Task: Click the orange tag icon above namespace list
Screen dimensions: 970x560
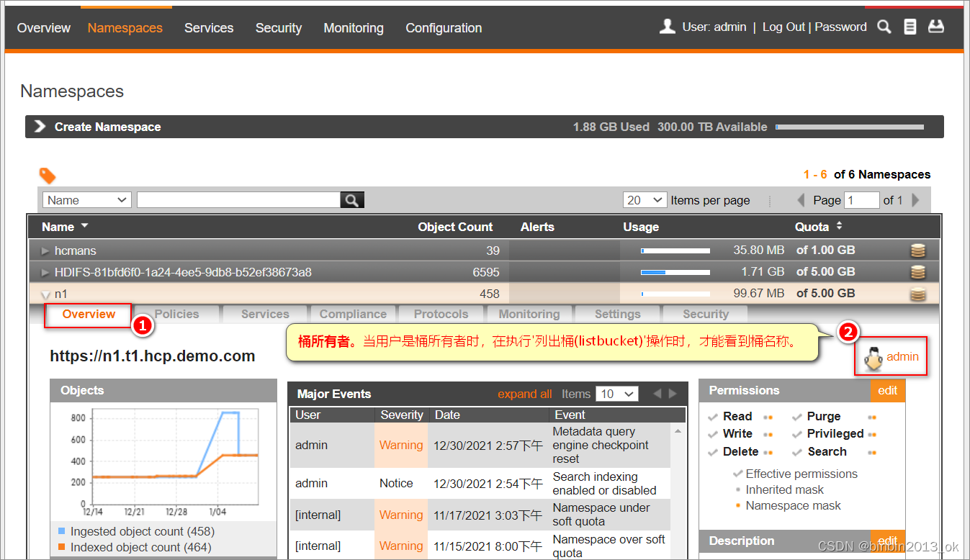Action: (48, 175)
